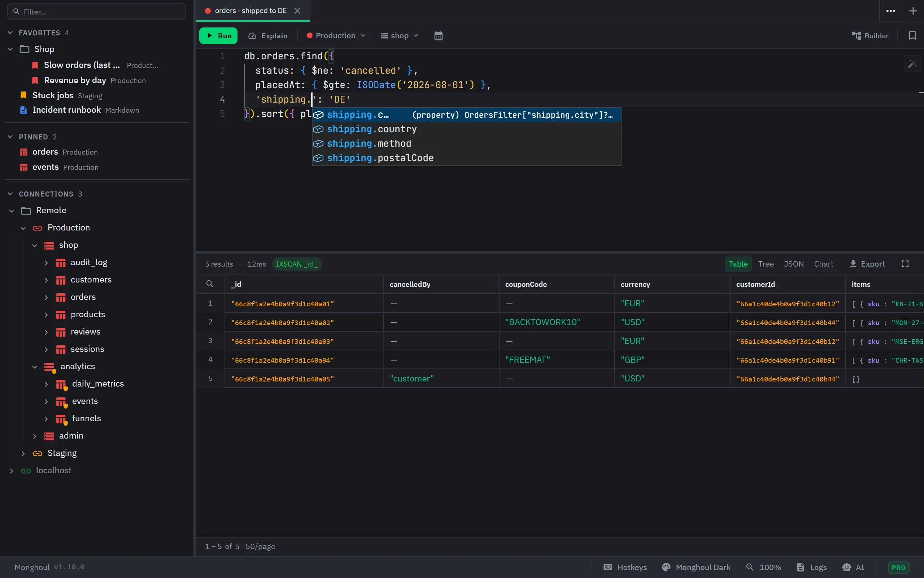Image resolution: width=924 pixels, height=578 pixels.
Task: Collapse the analytics database node
Action: pyautogui.click(x=35, y=367)
